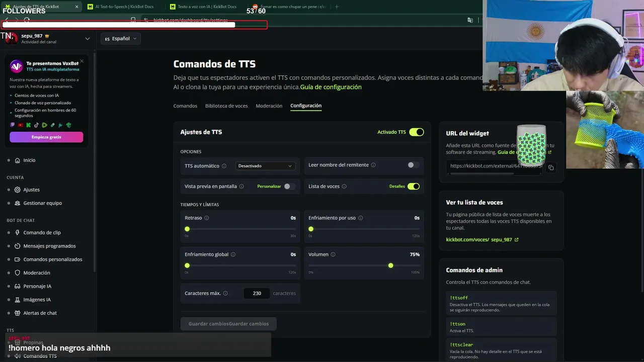Click the widget URL field
The height and width of the screenshot is (362, 644).
point(494,166)
